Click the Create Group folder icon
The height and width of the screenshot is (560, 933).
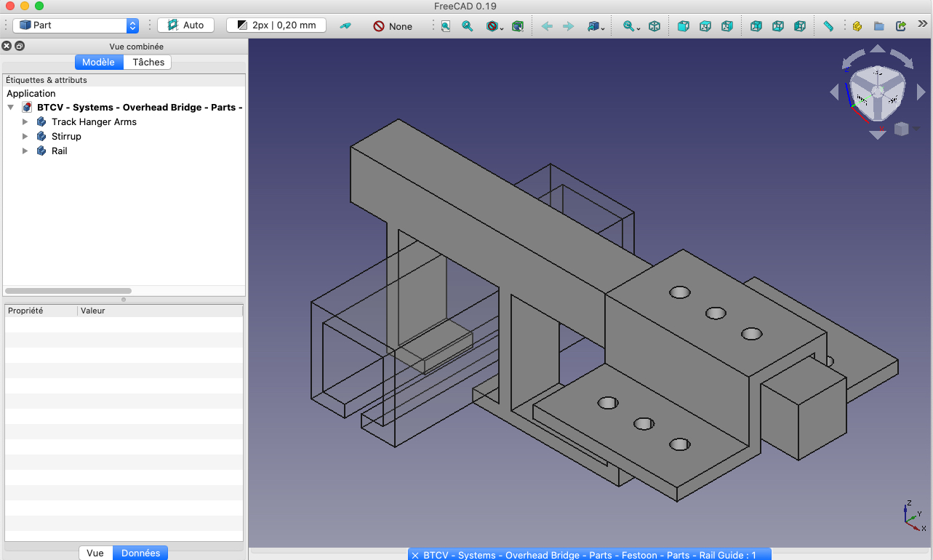879,26
